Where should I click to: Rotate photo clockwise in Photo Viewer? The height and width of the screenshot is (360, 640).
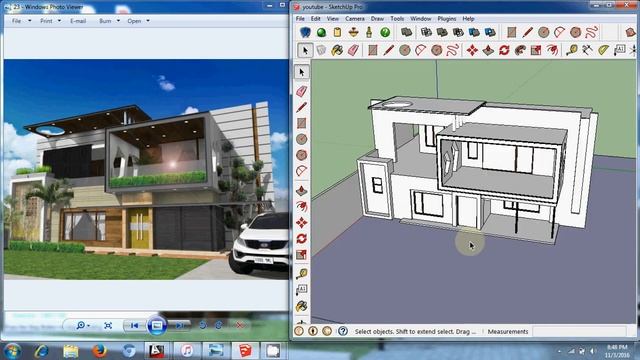coord(219,325)
